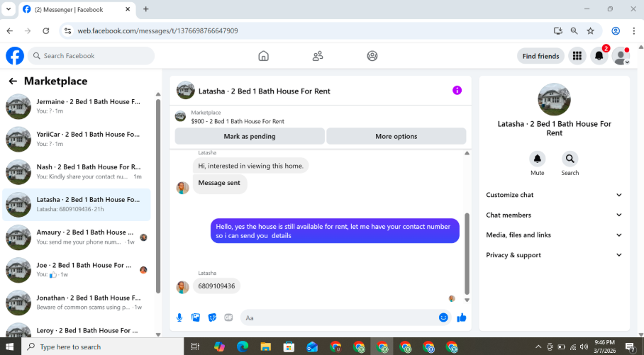Open the tab search dropdown arrow

9,9
